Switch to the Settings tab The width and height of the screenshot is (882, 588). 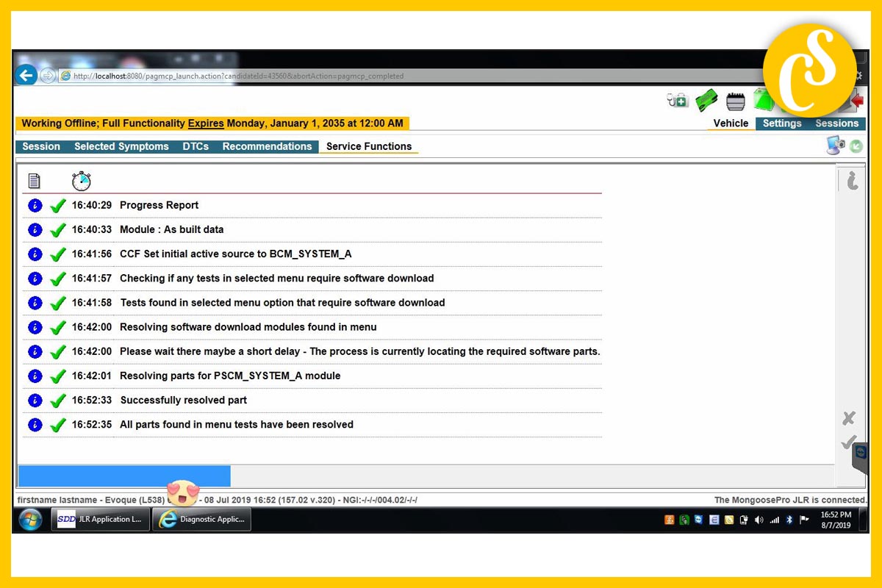coord(781,123)
